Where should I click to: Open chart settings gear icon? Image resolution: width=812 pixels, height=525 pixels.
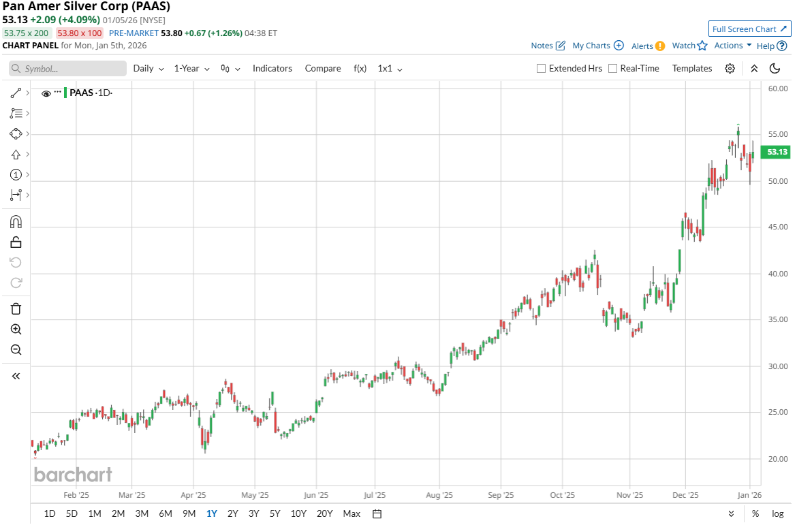(x=730, y=69)
